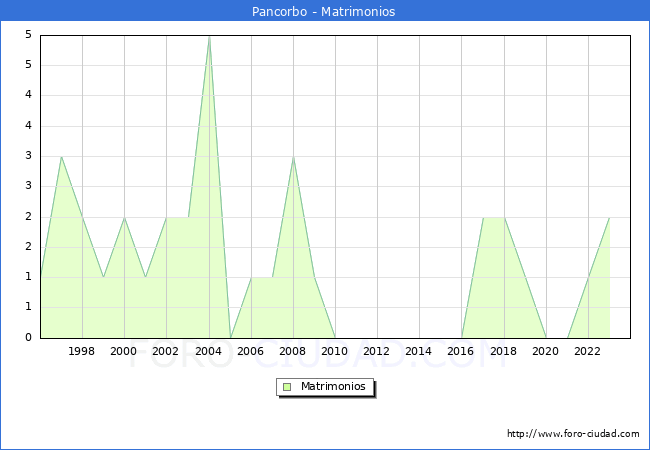
Task: Click the 2008 peak data point
Action: [x=293, y=157]
